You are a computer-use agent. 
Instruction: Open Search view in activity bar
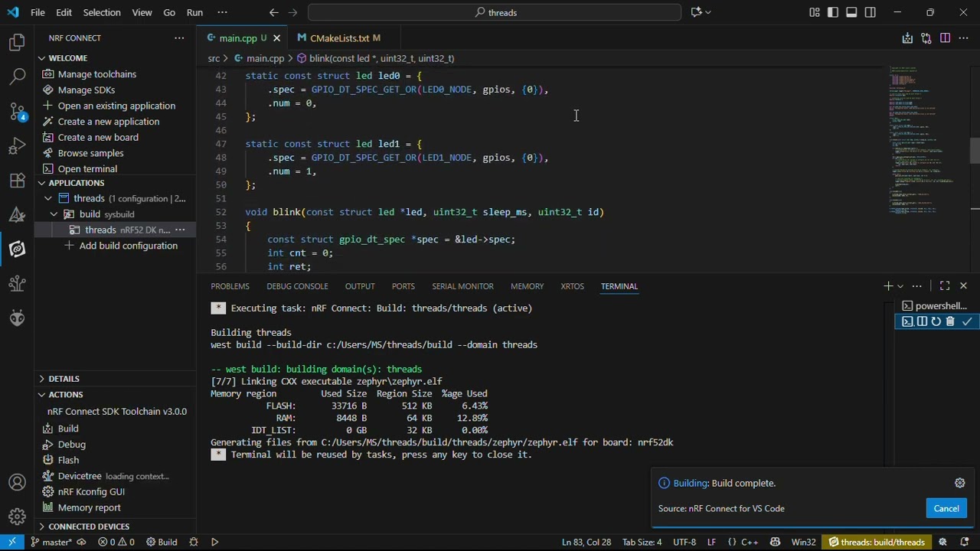pos(17,77)
